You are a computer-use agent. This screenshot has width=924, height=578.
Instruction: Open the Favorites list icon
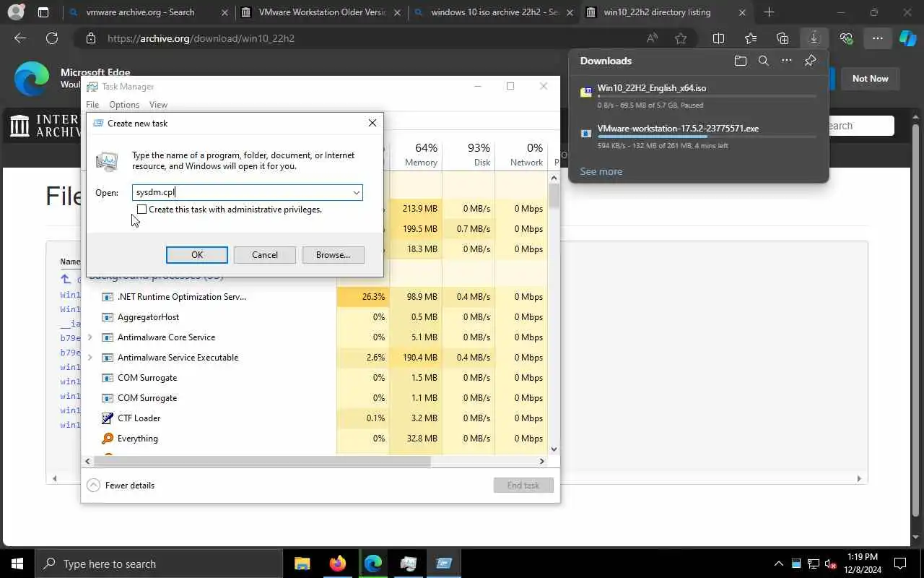pyautogui.click(x=751, y=38)
